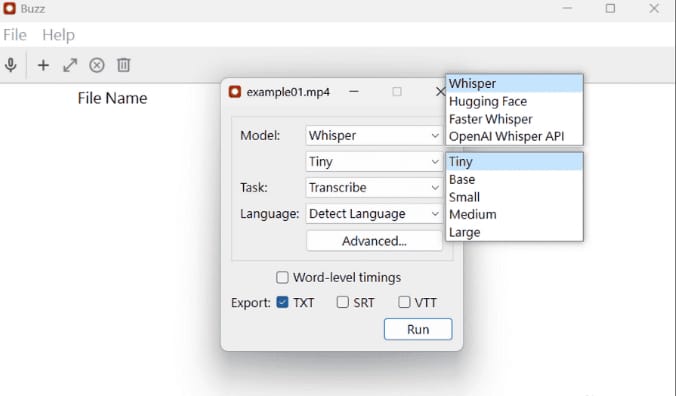Pick the Medium size option

click(x=514, y=215)
